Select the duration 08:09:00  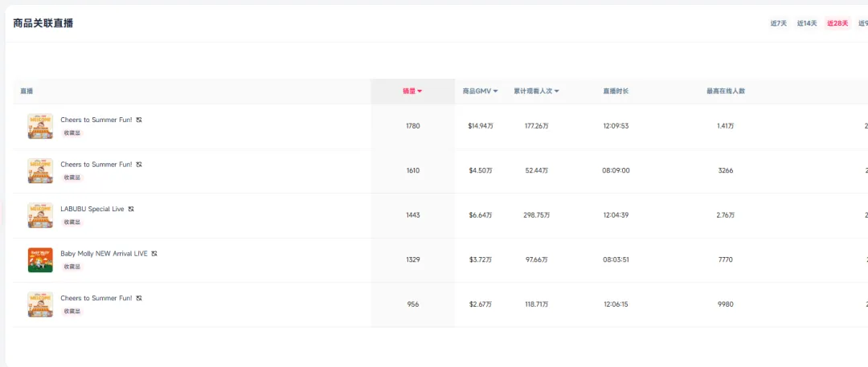click(x=616, y=170)
